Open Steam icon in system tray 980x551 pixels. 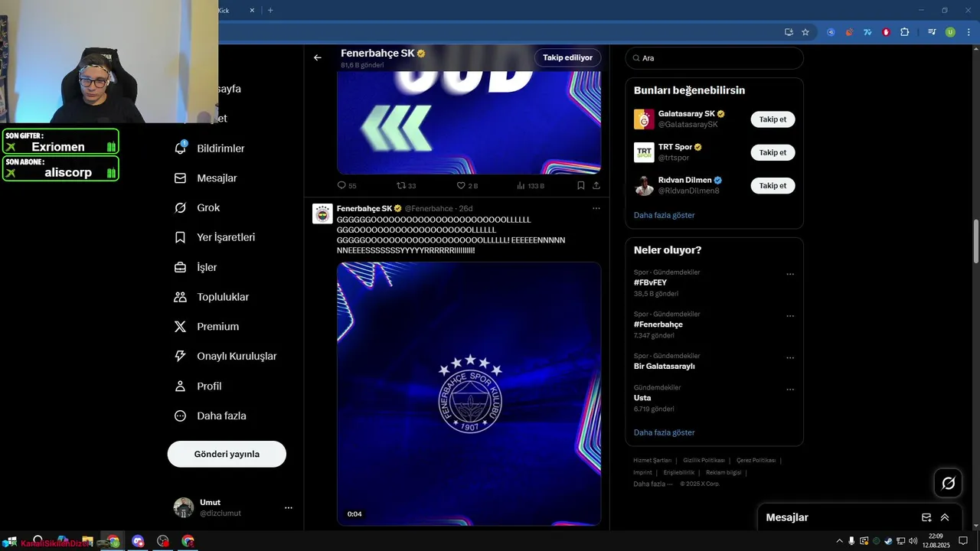(888, 541)
